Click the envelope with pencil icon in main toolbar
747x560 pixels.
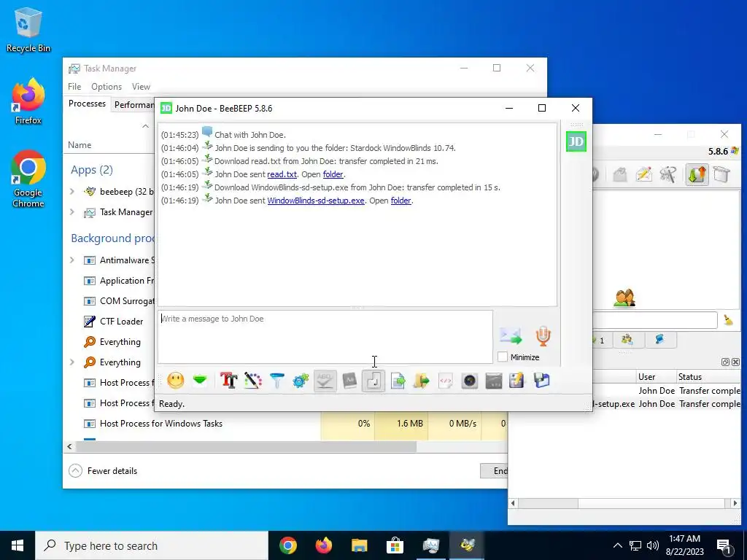(x=643, y=174)
